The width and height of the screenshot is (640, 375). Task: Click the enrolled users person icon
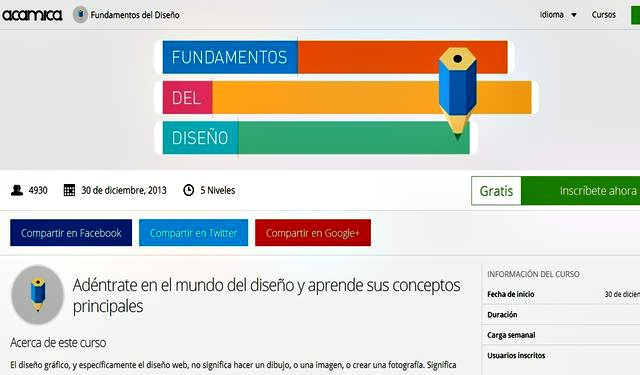coord(17,190)
